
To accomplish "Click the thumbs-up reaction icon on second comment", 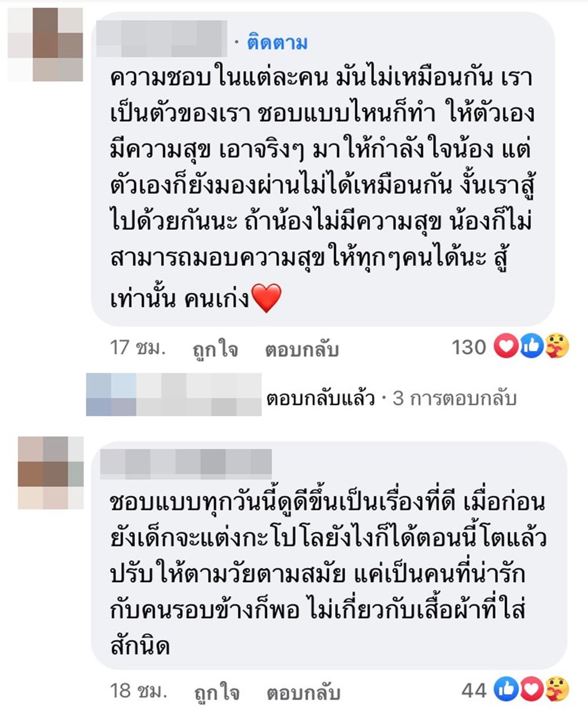I will (506, 690).
